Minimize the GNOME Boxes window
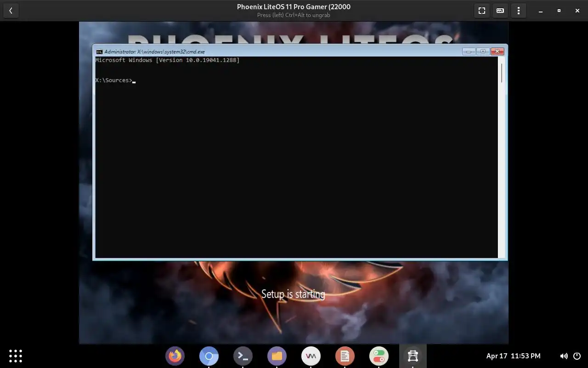The width and height of the screenshot is (588, 368). (x=541, y=11)
